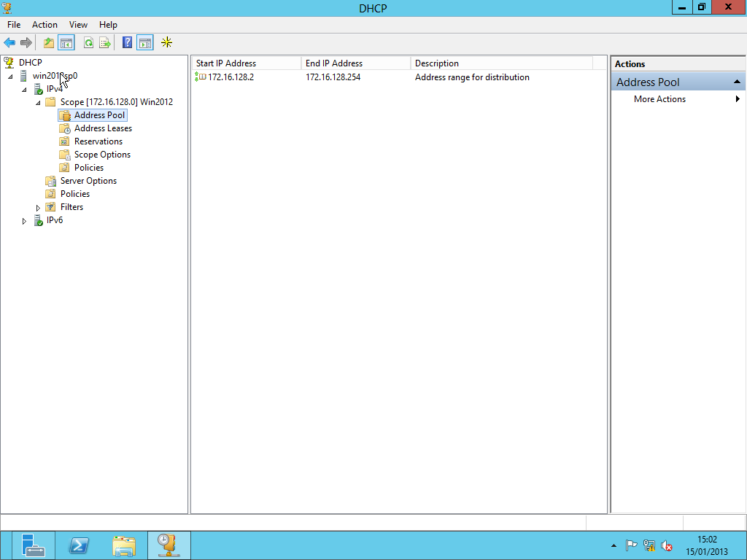Click the Export List toolbar icon
This screenshot has height=560, width=747.
[x=105, y=43]
